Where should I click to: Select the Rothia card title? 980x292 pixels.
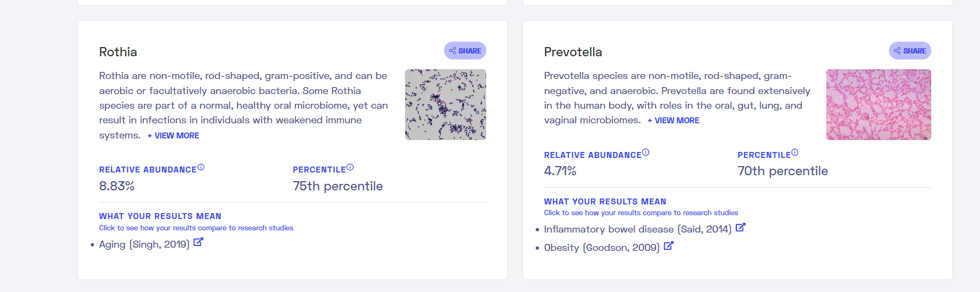[x=118, y=52]
